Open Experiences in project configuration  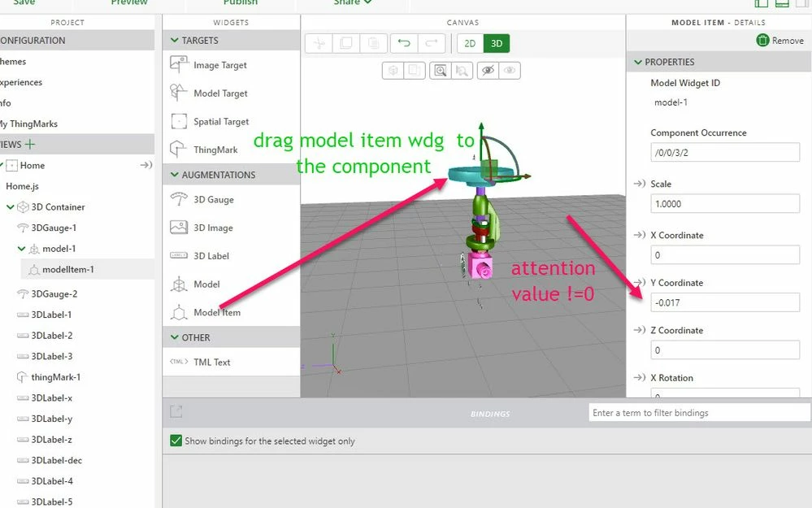point(21,82)
